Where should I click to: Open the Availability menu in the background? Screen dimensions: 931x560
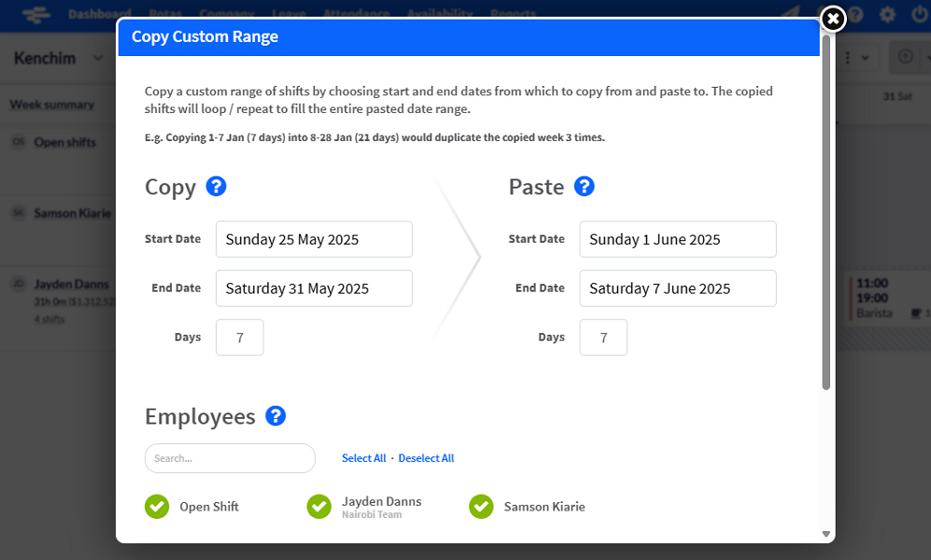[x=440, y=14]
